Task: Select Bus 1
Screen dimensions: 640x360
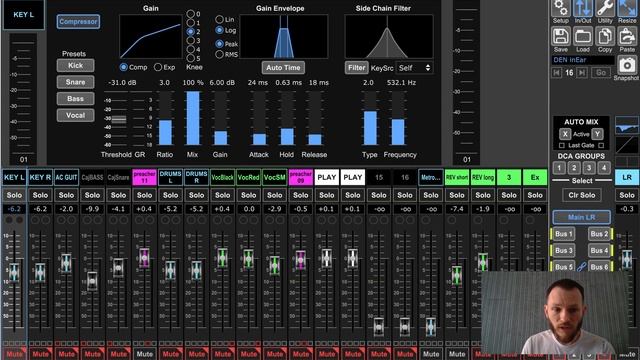Action: [564, 234]
